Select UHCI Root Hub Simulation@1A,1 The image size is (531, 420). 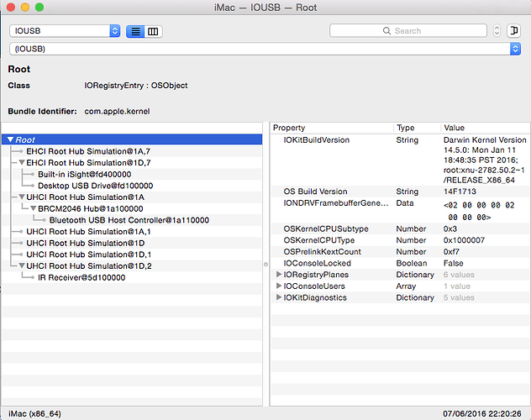[x=88, y=232]
